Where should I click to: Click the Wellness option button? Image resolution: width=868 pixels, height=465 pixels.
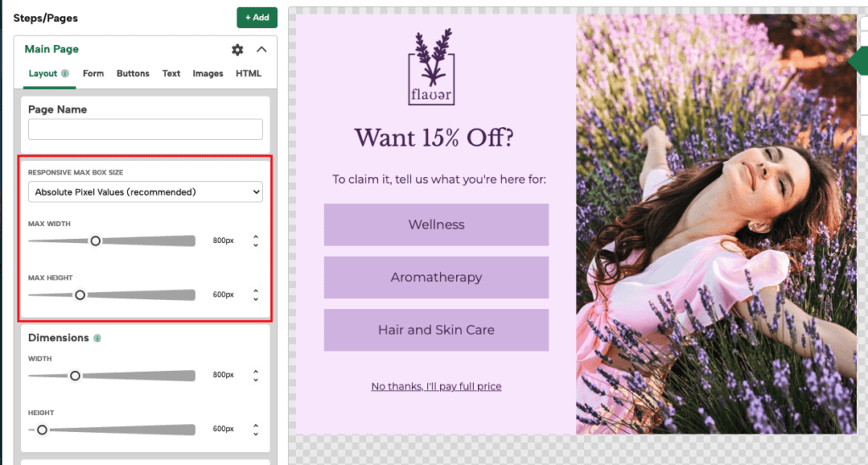437,224
